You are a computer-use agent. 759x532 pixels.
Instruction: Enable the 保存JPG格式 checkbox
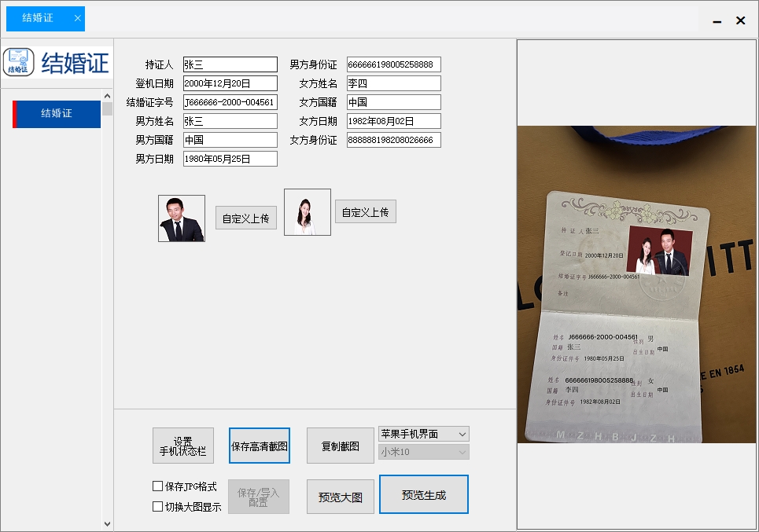(157, 486)
